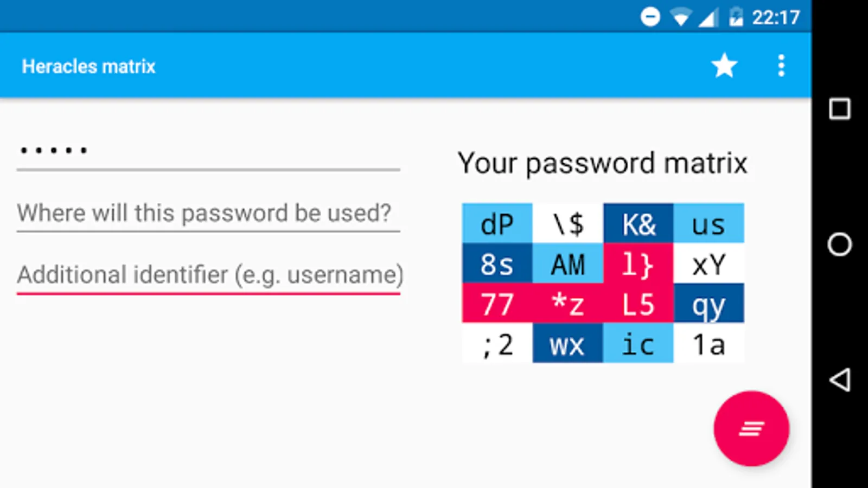Focus the 'Where will this password be used?' field

click(208, 213)
